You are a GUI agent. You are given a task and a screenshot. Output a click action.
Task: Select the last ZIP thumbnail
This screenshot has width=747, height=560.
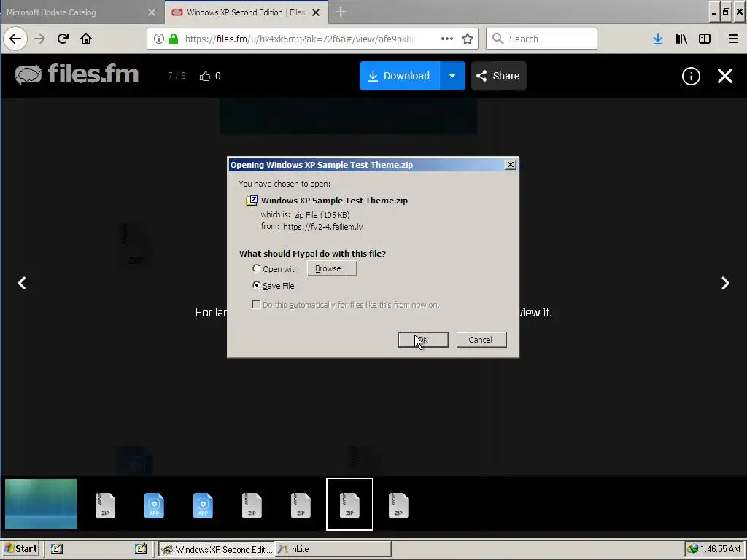[398, 505]
